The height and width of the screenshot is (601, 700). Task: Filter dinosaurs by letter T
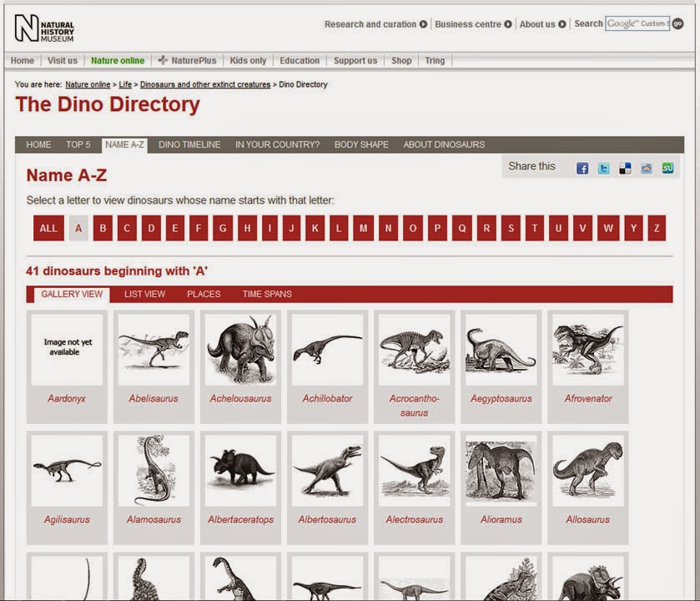click(x=534, y=228)
